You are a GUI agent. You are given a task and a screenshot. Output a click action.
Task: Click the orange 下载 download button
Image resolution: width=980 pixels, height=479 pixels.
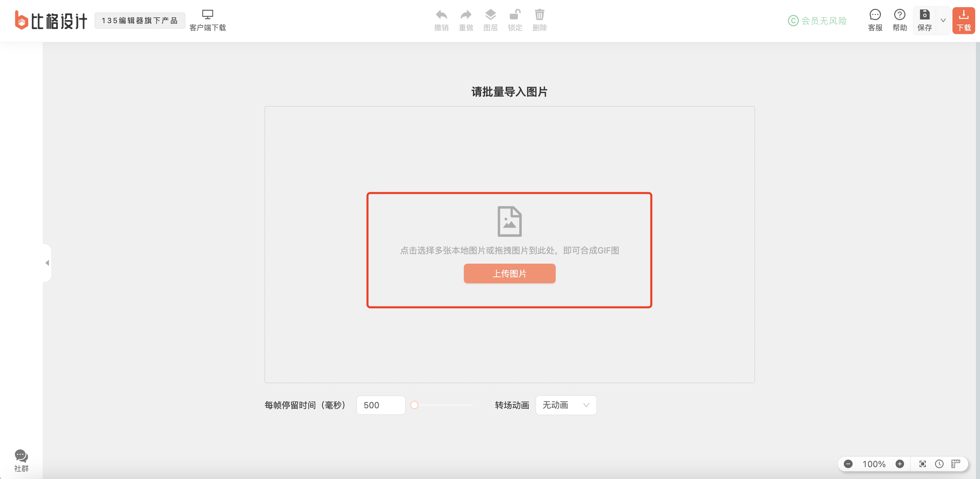click(x=964, y=20)
